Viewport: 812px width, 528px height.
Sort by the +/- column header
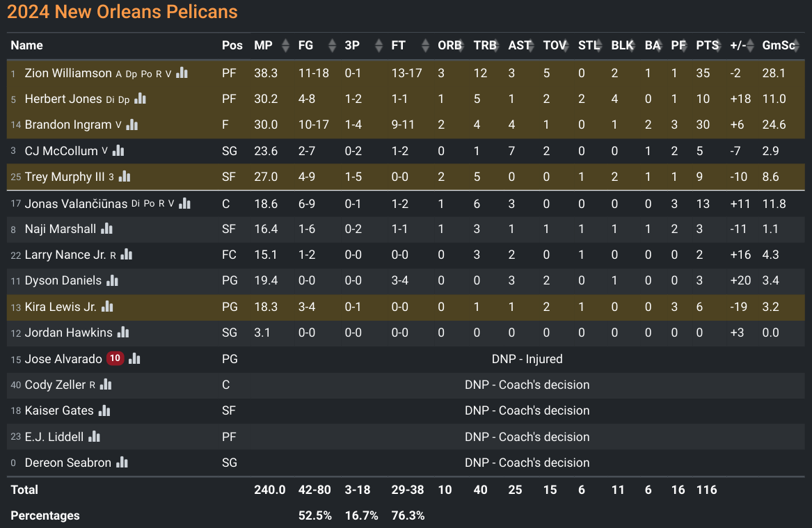(x=738, y=45)
